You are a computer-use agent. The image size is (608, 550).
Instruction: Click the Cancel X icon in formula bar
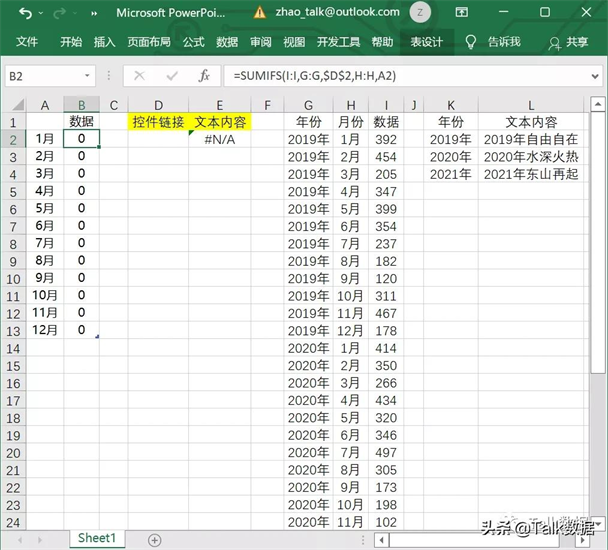[x=140, y=75]
